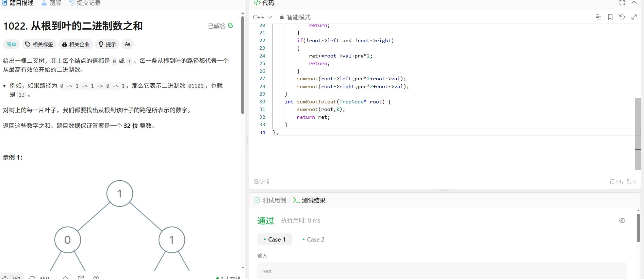Click the fullscreen icon in code panel header
This screenshot has width=644, height=279.
622,3
